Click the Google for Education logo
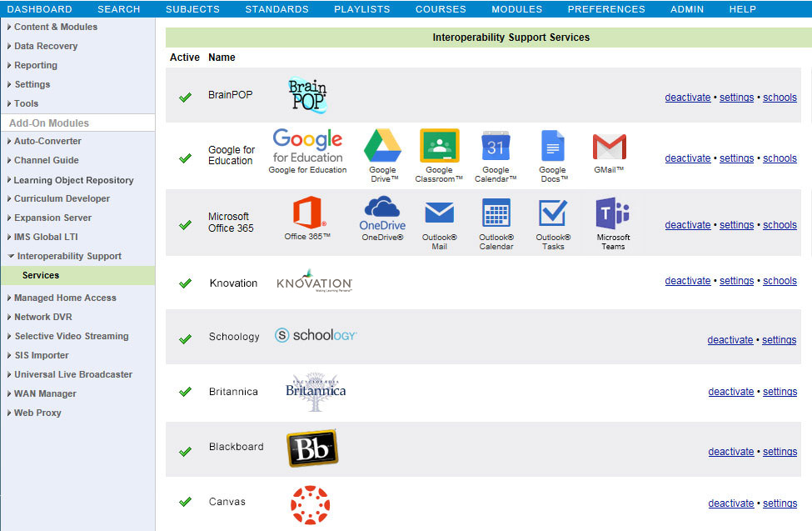812x531 pixels. [307, 145]
